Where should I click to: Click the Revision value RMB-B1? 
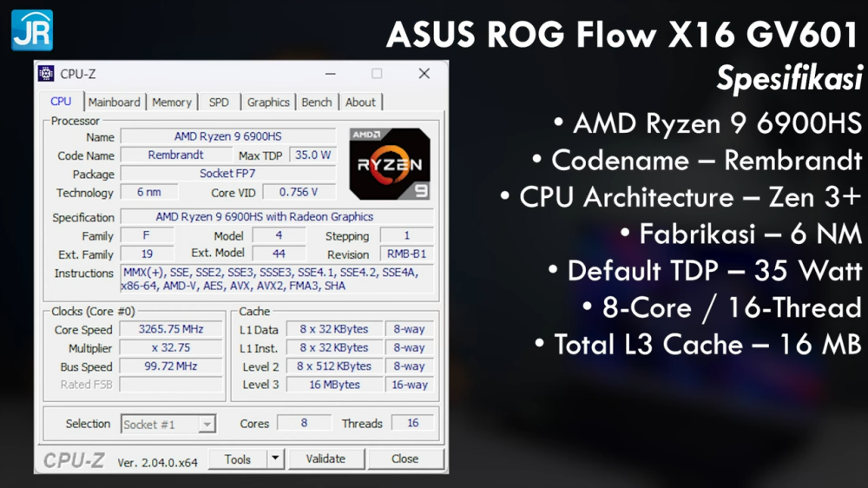tap(407, 254)
